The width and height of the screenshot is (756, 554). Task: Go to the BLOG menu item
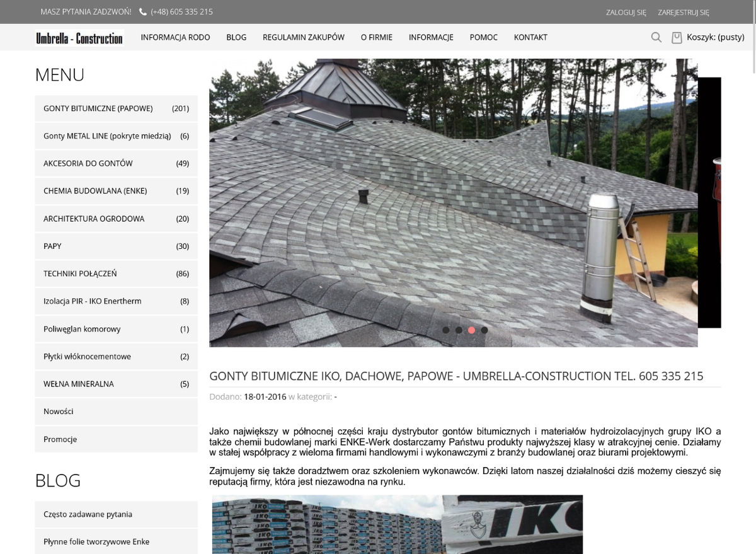[236, 37]
